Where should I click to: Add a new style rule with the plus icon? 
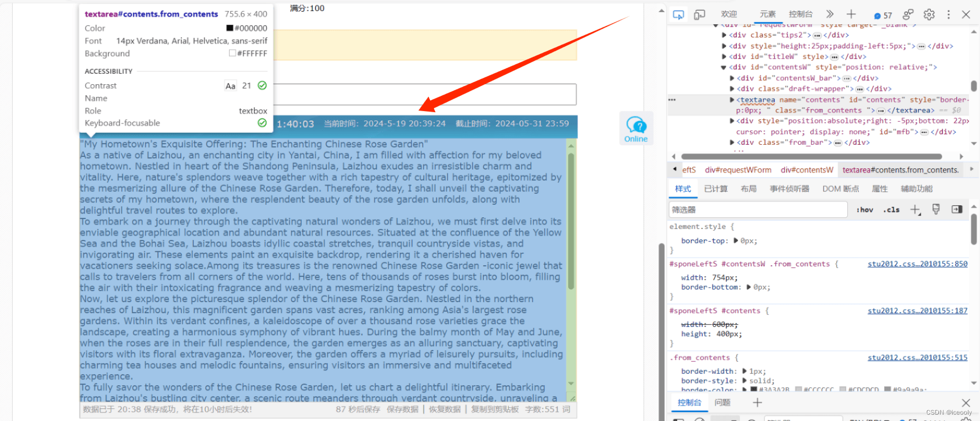[x=915, y=210]
